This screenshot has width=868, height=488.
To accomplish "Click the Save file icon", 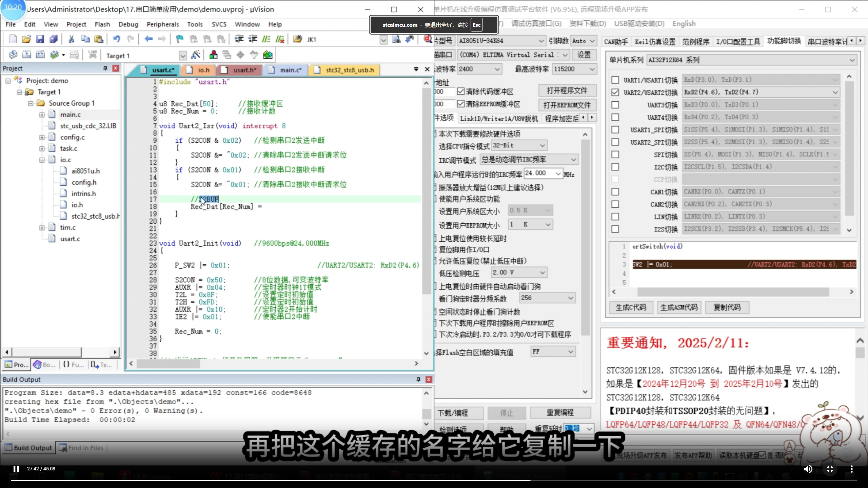I will (40, 39).
